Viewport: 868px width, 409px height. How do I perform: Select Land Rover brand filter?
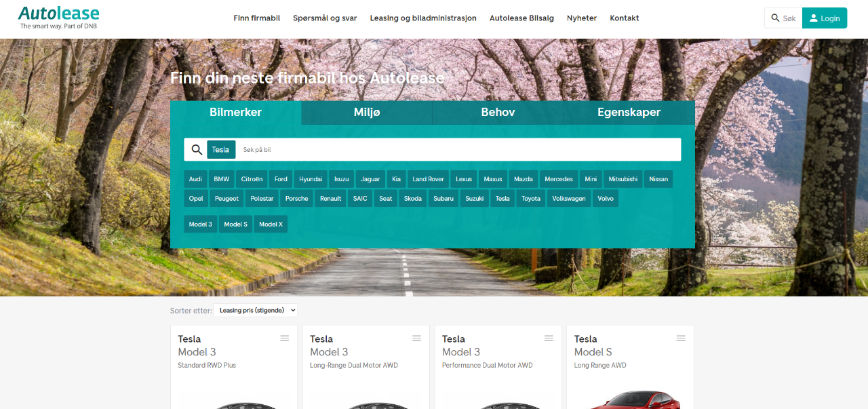pos(428,179)
